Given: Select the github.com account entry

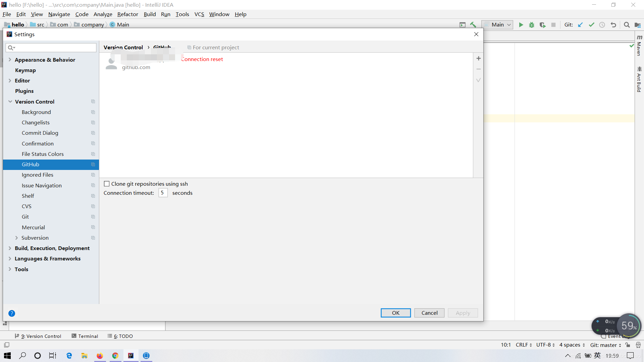Looking at the screenshot, I should [x=286, y=63].
